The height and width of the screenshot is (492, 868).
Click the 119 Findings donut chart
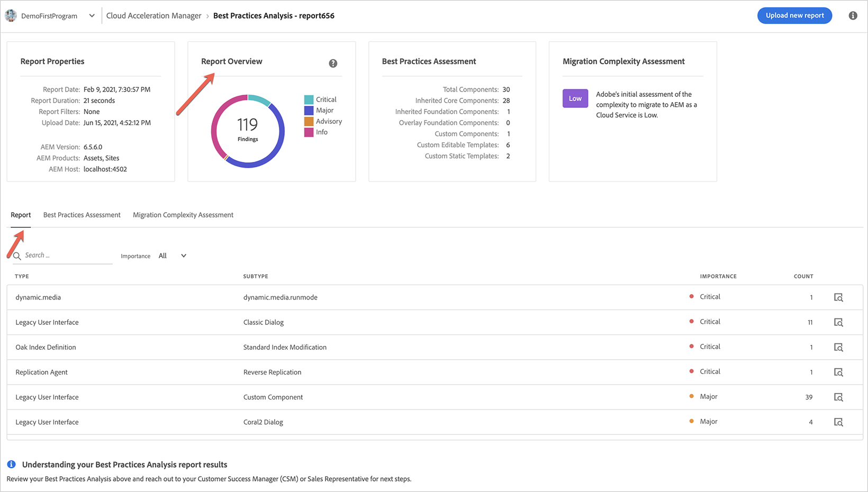tap(248, 131)
